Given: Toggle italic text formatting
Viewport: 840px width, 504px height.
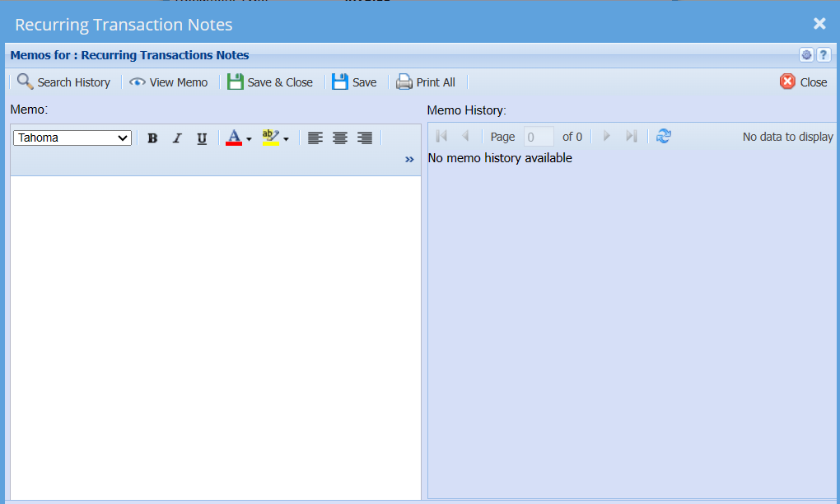Looking at the screenshot, I should (177, 138).
